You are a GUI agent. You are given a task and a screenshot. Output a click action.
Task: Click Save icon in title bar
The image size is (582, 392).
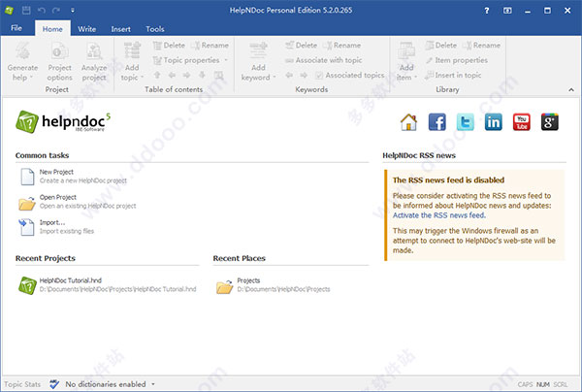(26, 11)
